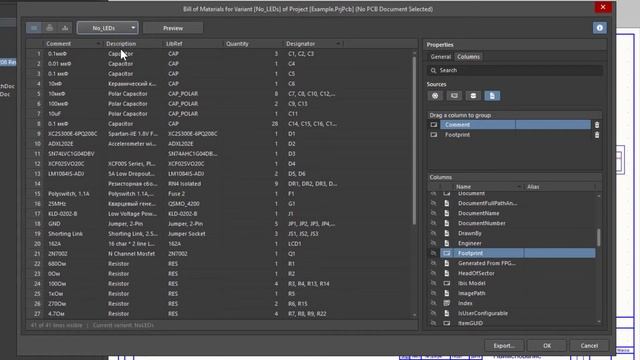
Task: Toggle eye icon for DocumentName column
Action: point(433,213)
